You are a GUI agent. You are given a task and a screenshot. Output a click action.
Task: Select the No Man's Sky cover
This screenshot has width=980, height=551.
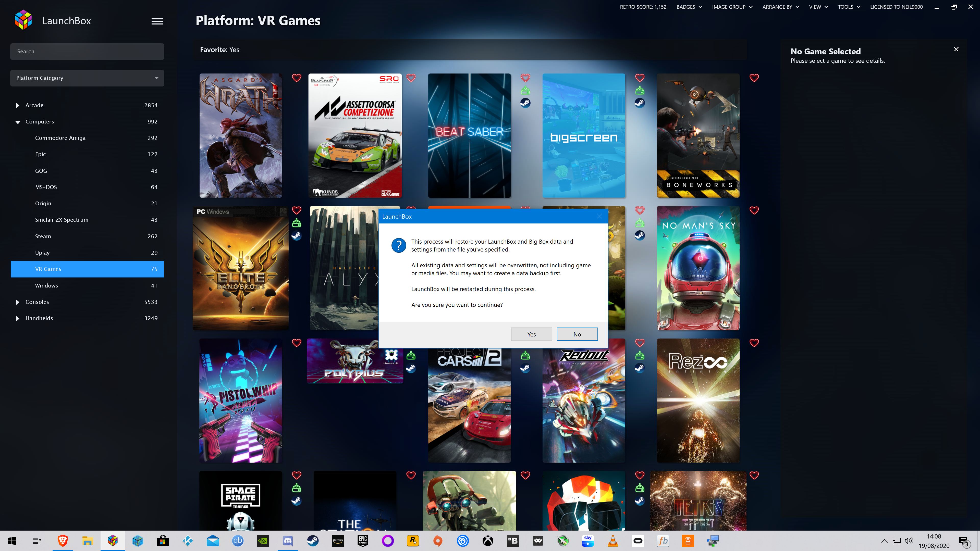pyautogui.click(x=698, y=268)
